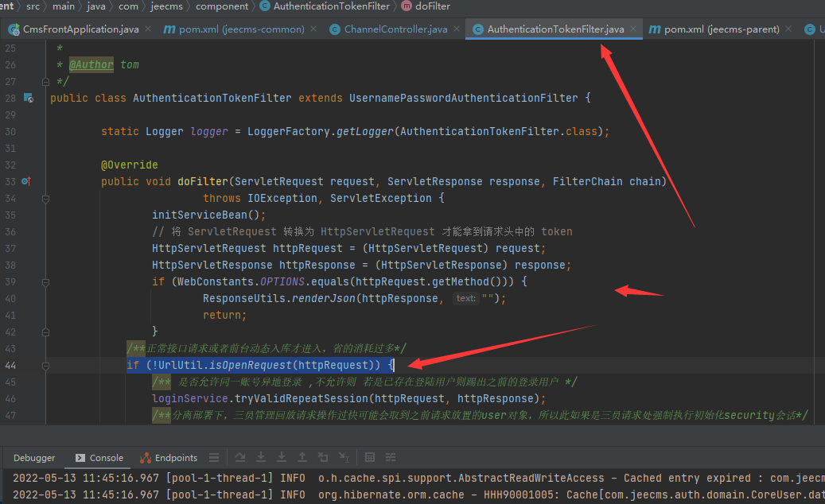Click org.hibernate.orm.cache console log line
The width and height of the screenshot is (825, 504).
(x=418, y=495)
